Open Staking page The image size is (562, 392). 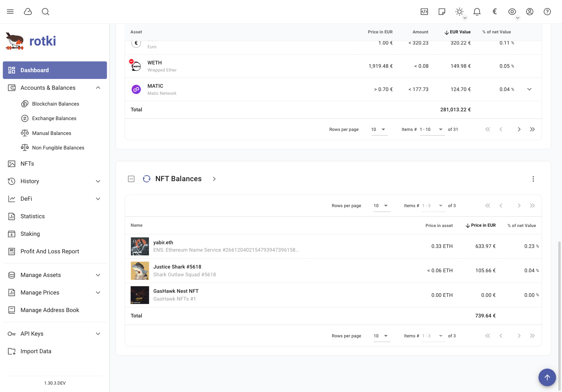(55, 234)
